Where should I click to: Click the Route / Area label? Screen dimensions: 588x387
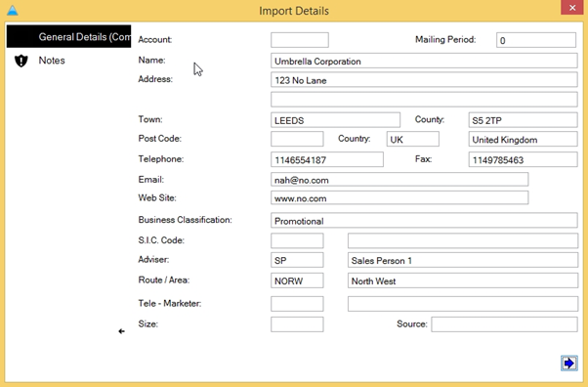pos(164,280)
